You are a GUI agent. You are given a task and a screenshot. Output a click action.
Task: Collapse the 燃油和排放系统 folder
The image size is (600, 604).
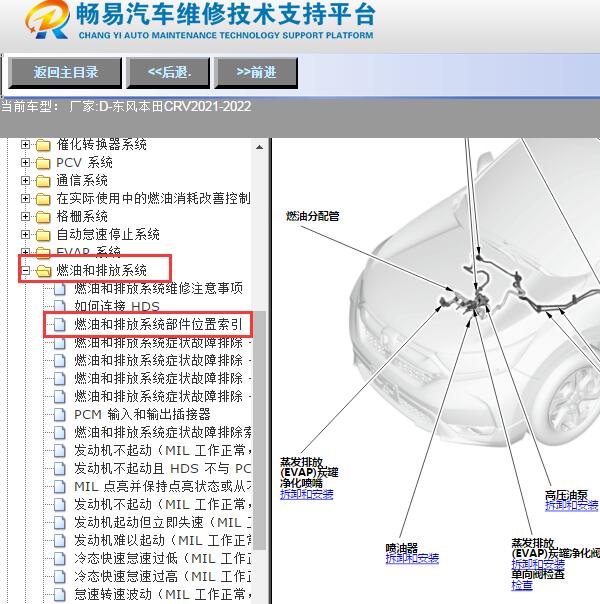(25, 270)
